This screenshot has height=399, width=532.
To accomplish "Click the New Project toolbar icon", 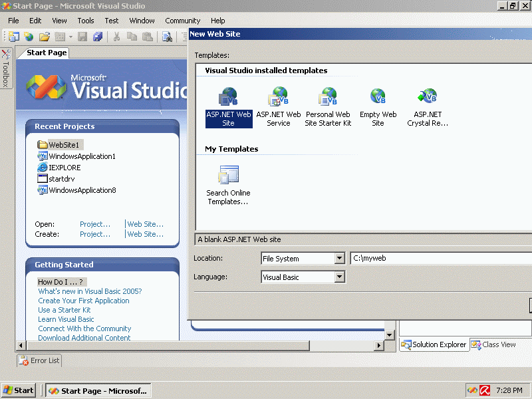I will point(14,37).
